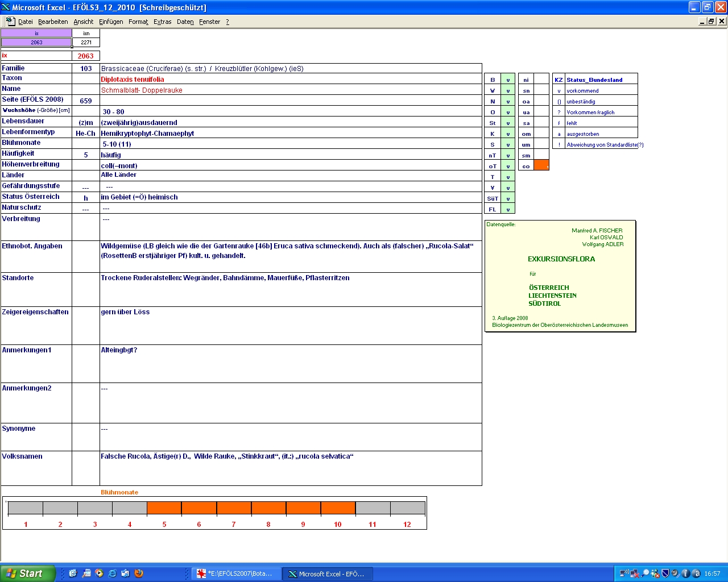
Task: Select the 'Alle Länder' cell
Action: pos(291,176)
